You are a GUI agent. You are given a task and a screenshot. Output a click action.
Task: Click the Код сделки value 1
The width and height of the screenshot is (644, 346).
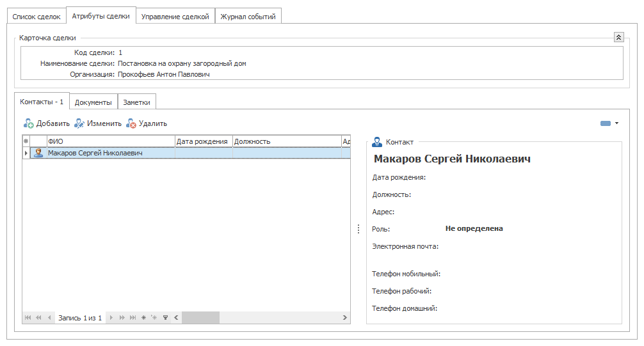tap(120, 52)
